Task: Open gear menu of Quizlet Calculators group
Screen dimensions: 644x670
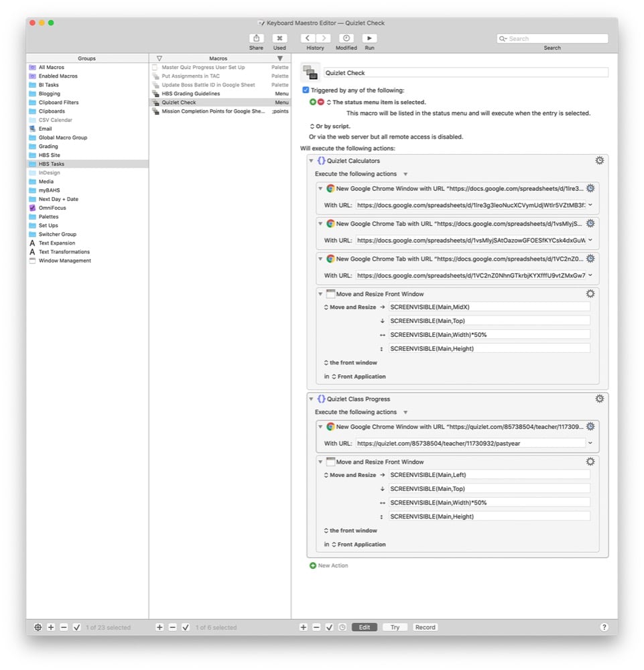Action: [x=600, y=160]
